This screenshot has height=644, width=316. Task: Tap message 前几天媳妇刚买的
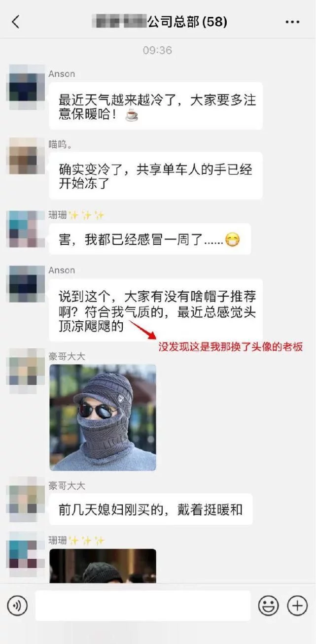(151, 509)
